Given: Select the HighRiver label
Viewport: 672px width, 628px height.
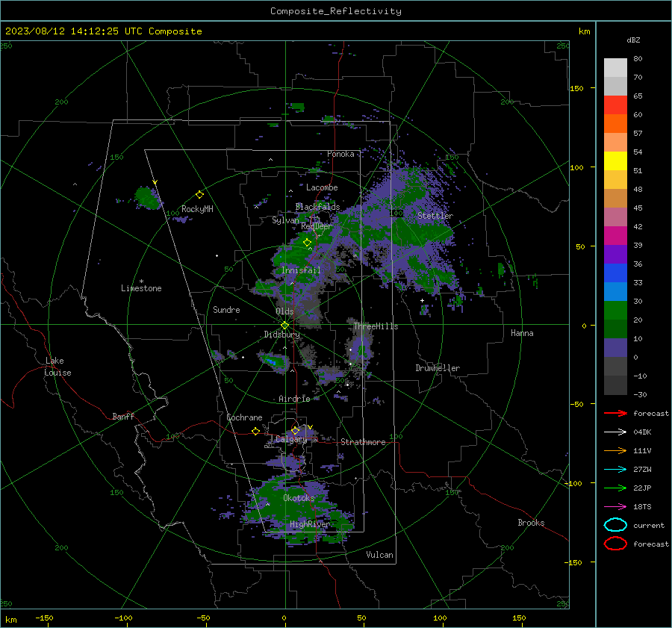Looking at the screenshot, I should 310,524.
